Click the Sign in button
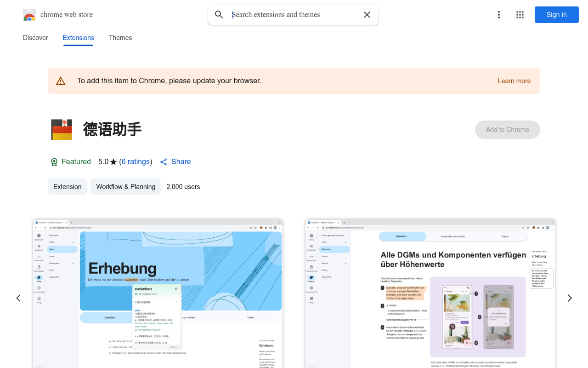 556,15
